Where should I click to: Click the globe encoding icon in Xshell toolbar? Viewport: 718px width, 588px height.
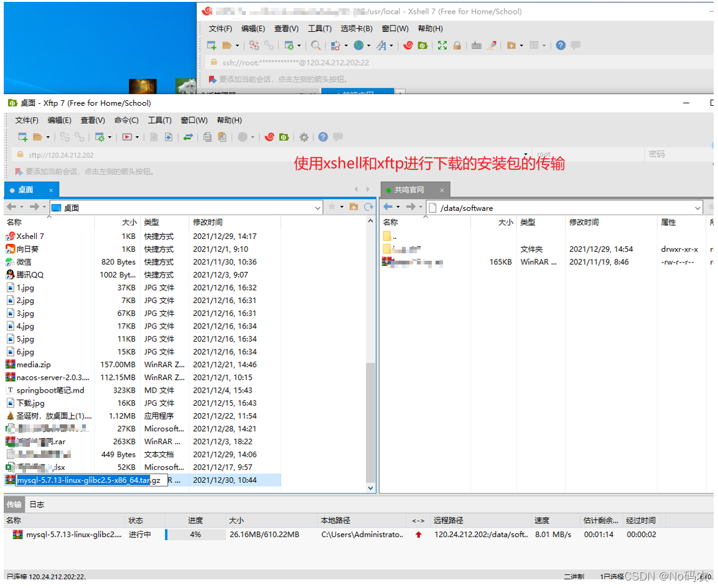[x=359, y=45]
